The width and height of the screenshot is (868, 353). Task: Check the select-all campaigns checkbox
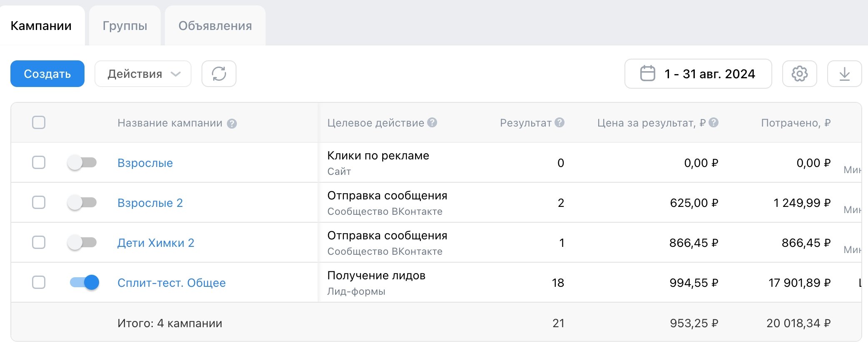pos(39,122)
